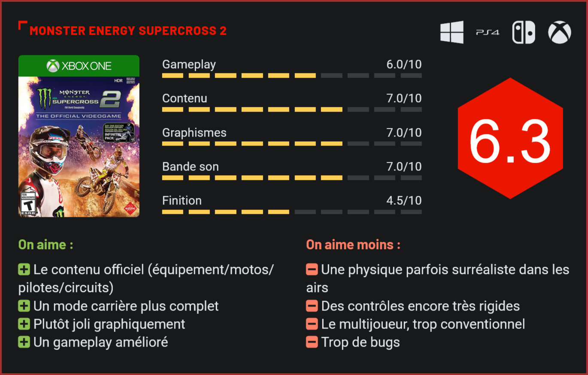This screenshot has height=375, width=588.
Task: Click the Contenu rating bar
Action: click(292, 110)
